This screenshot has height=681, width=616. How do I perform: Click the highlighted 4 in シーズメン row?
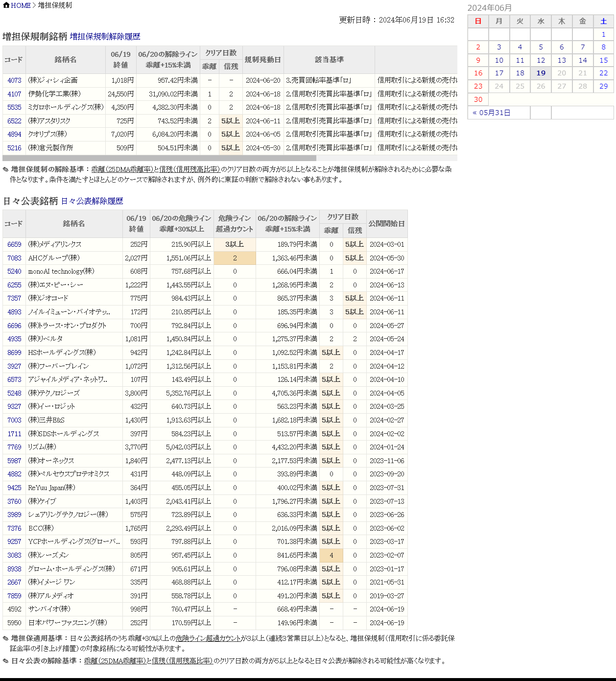pyautogui.click(x=331, y=555)
